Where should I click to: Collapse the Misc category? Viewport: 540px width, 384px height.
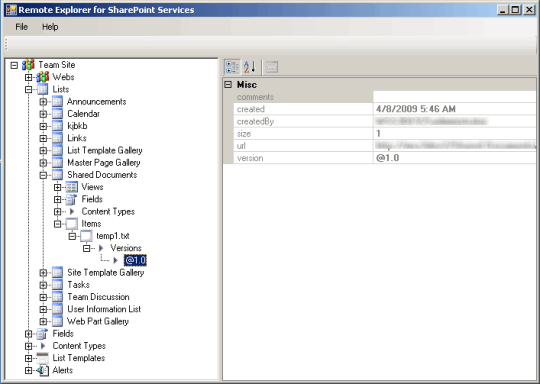pos(228,85)
